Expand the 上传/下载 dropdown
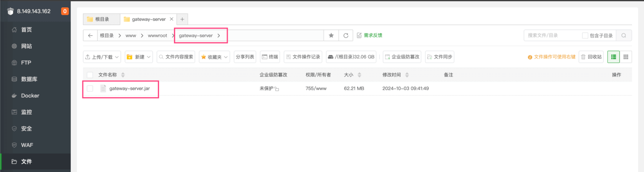Screen dimensions: 644x172 tap(102, 57)
